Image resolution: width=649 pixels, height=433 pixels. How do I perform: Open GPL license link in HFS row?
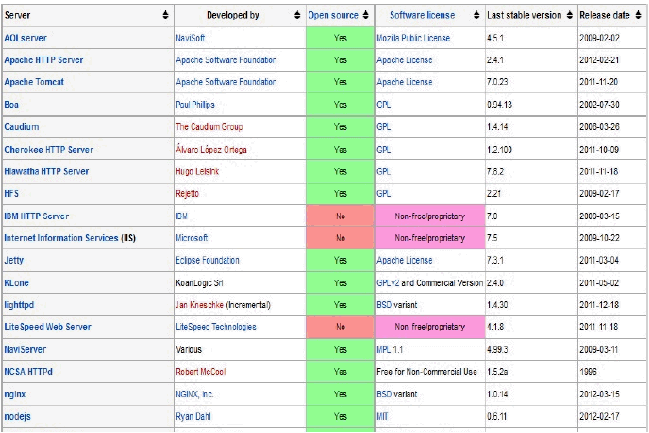383,194
